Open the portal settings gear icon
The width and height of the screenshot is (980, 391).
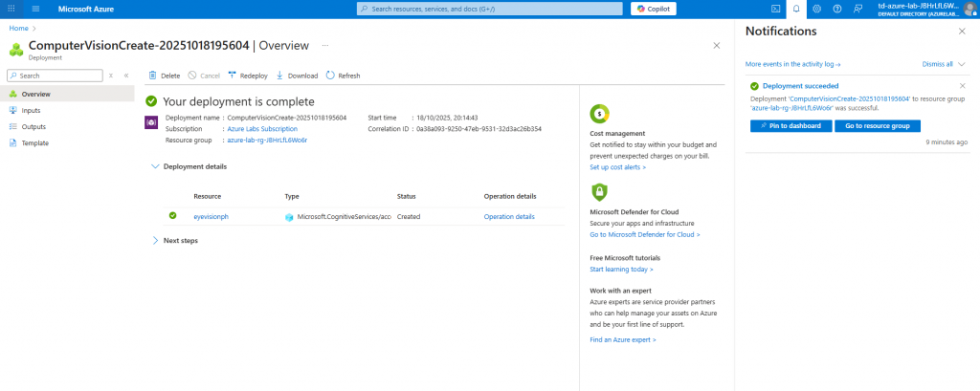(x=816, y=9)
